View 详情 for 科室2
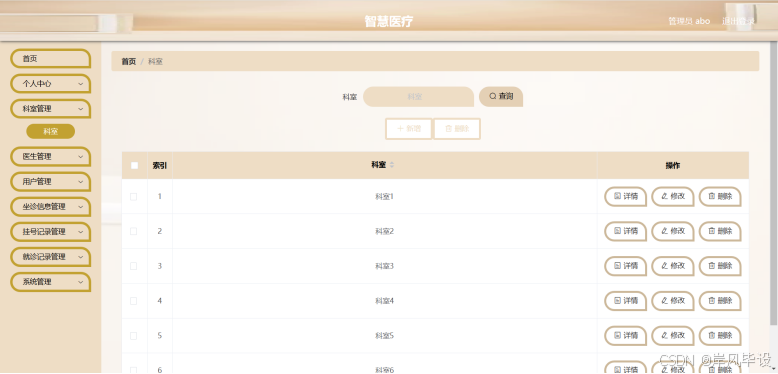Viewport: 778px width, 374px height. click(626, 231)
